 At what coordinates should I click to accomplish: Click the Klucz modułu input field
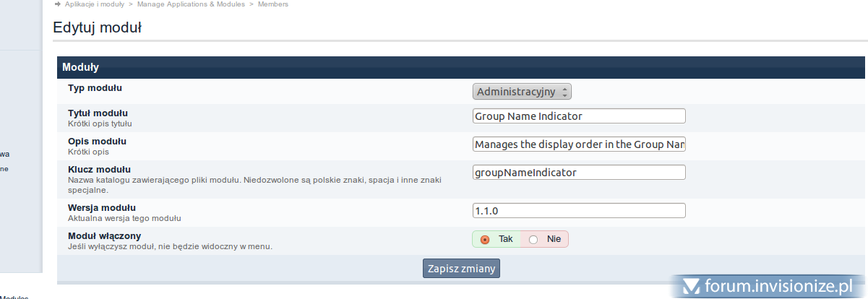pyautogui.click(x=578, y=173)
